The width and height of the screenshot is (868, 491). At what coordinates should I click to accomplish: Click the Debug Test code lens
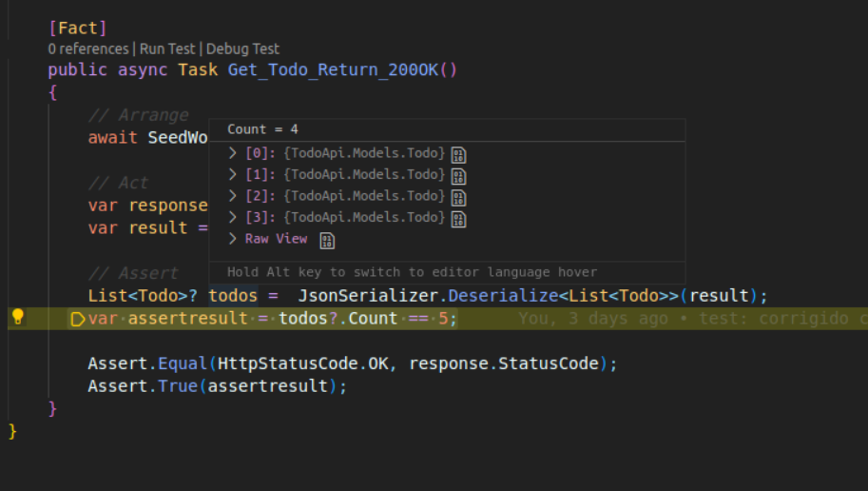pos(242,49)
